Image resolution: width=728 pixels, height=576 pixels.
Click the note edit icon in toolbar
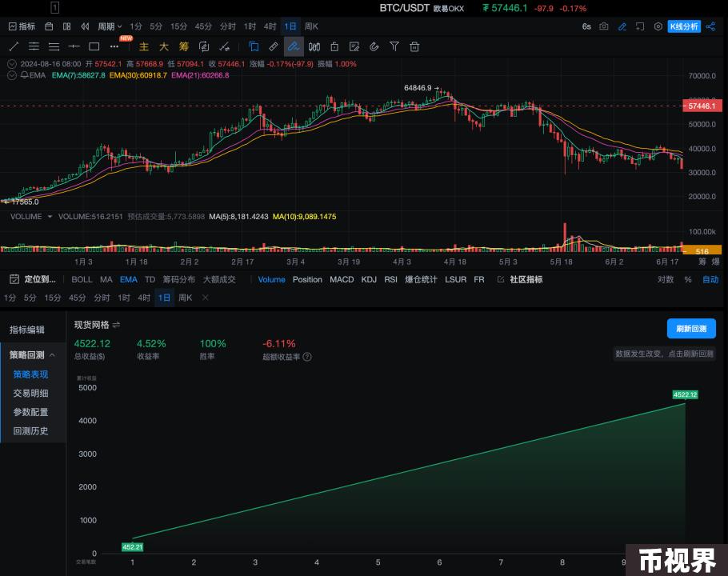coord(354,46)
